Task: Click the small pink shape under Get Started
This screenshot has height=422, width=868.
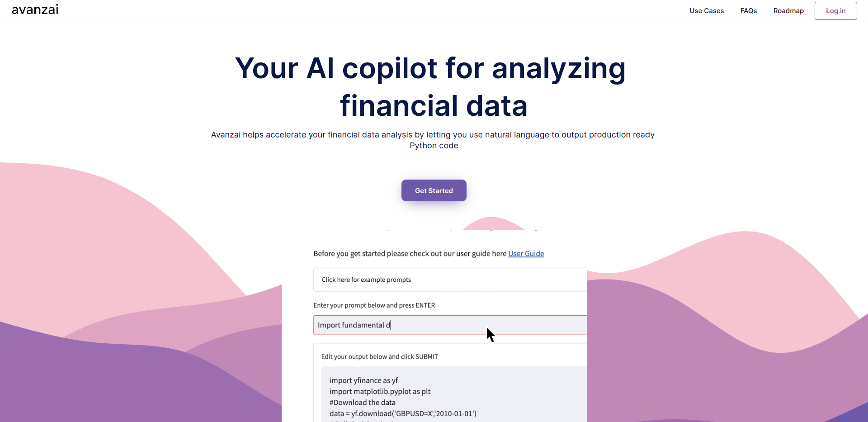Action: [x=493, y=224]
